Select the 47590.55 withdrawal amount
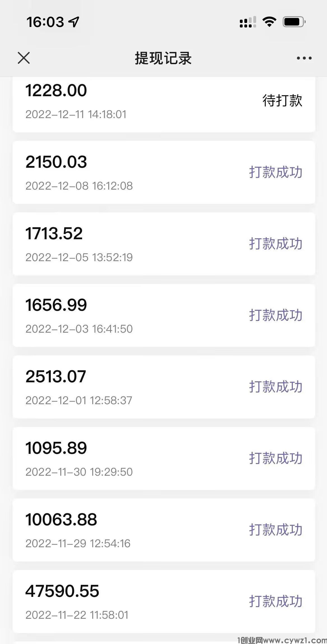Image resolution: width=327 pixels, height=644 pixels. 62,591
